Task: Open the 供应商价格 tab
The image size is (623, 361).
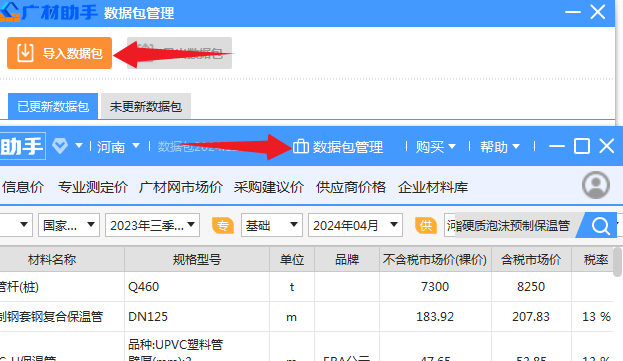Action: point(351,187)
